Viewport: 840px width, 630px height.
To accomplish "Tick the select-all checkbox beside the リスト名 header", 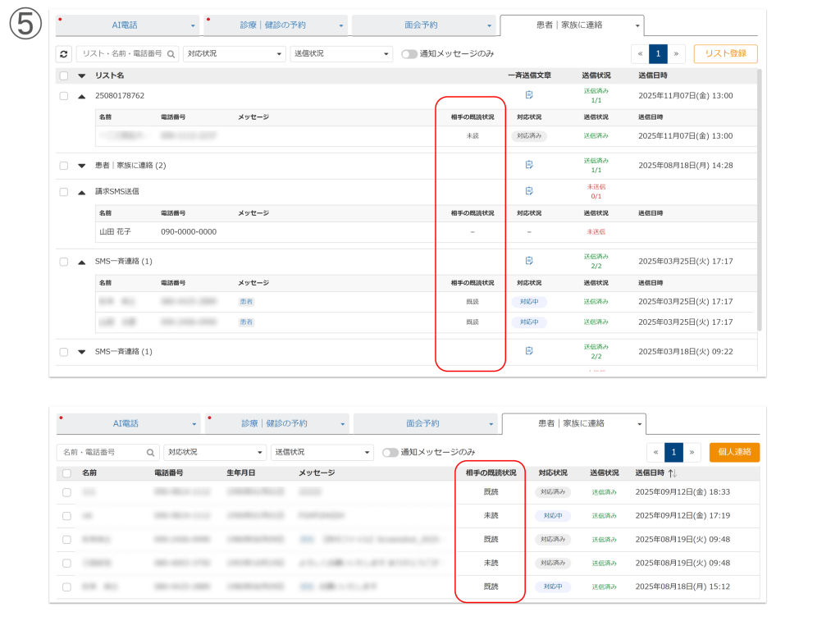I will pos(64,75).
